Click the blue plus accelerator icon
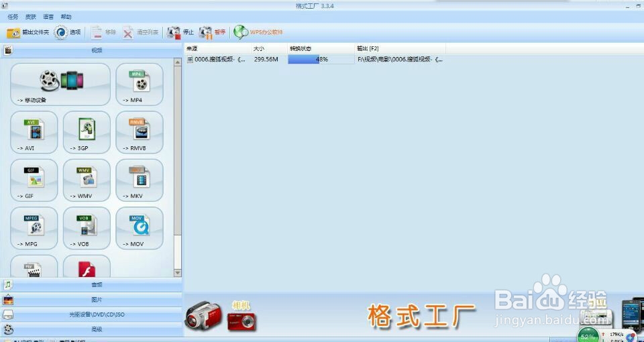Viewport: 644px width, 342px height. [631, 338]
